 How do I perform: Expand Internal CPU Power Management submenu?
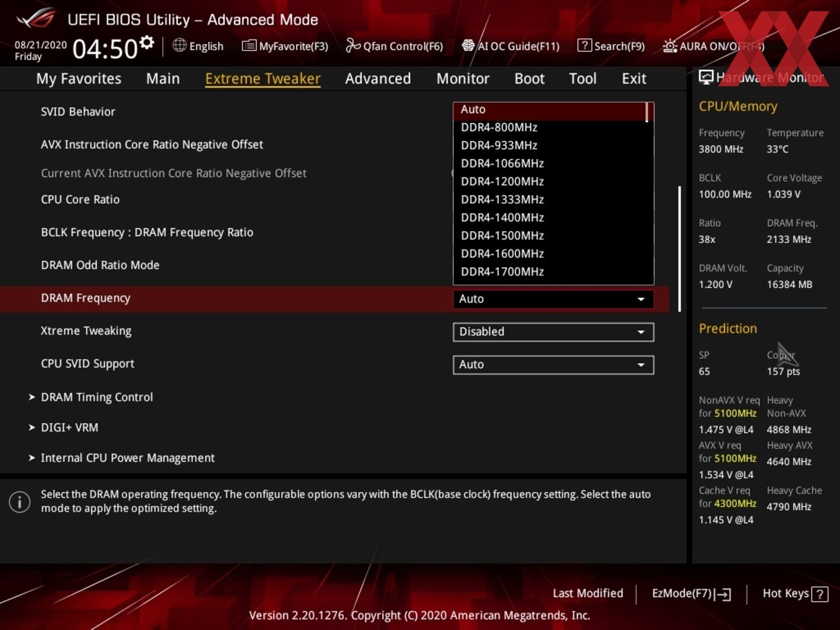[122, 458]
